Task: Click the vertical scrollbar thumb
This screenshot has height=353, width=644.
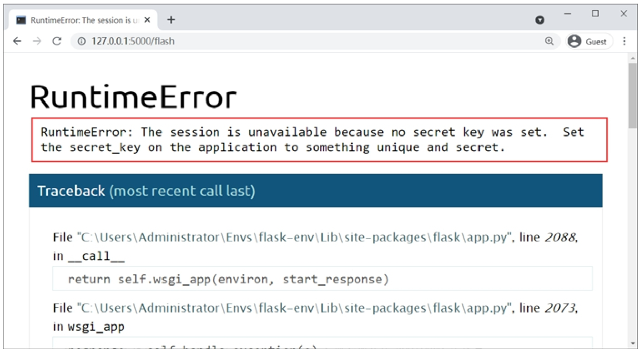Action: (633, 96)
